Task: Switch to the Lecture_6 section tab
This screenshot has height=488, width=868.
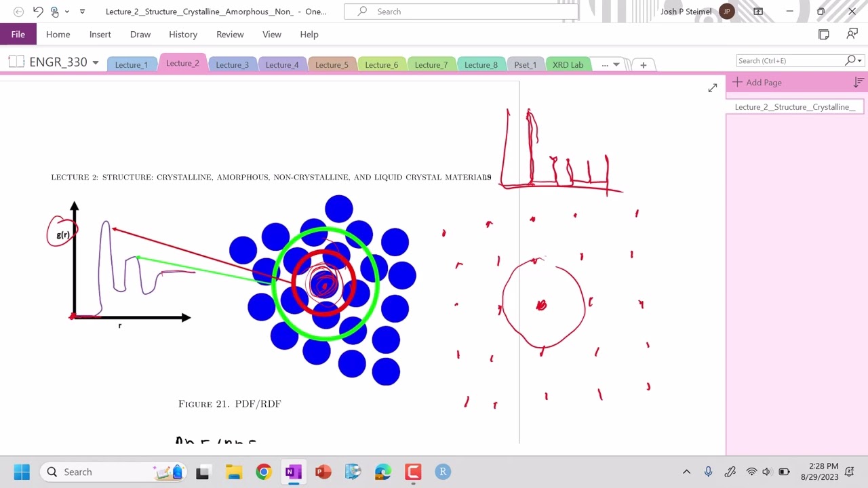Action: (382, 65)
